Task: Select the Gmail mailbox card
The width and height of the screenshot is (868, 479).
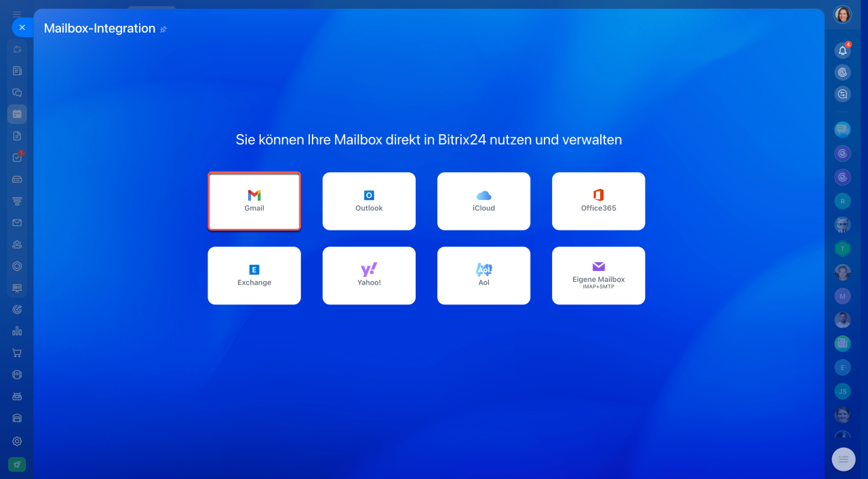Action: 254,201
